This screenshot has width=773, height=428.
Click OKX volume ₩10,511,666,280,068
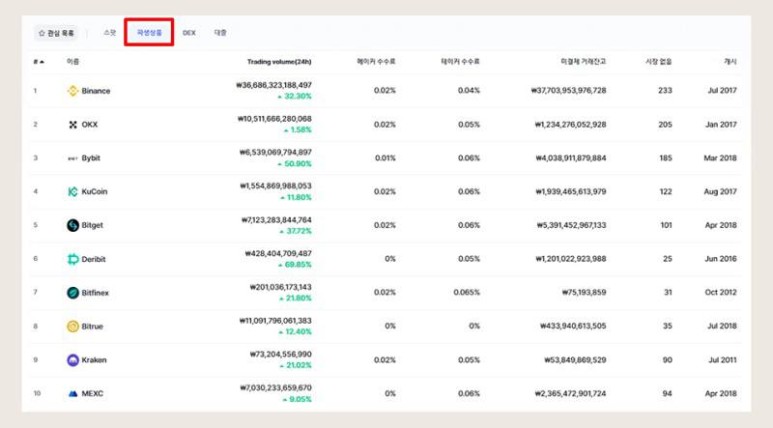tap(275, 119)
